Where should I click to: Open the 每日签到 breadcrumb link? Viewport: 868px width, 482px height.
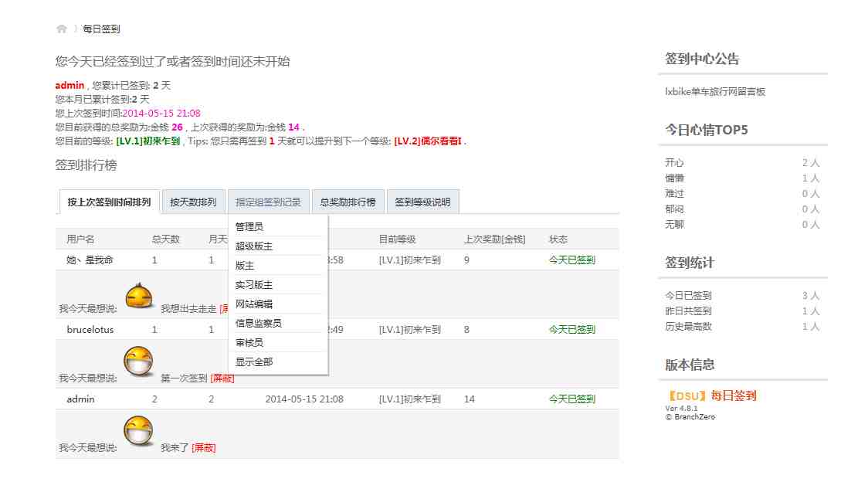tap(101, 29)
